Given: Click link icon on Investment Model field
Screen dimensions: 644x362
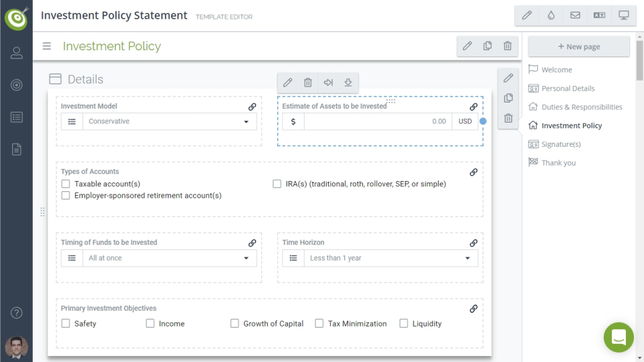Looking at the screenshot, I should (252, 107).
